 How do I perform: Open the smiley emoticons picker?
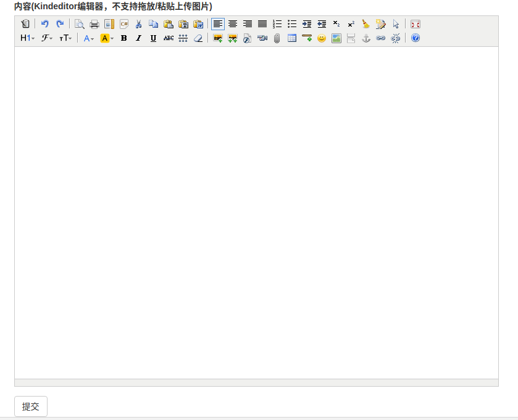tap(322, 38)
